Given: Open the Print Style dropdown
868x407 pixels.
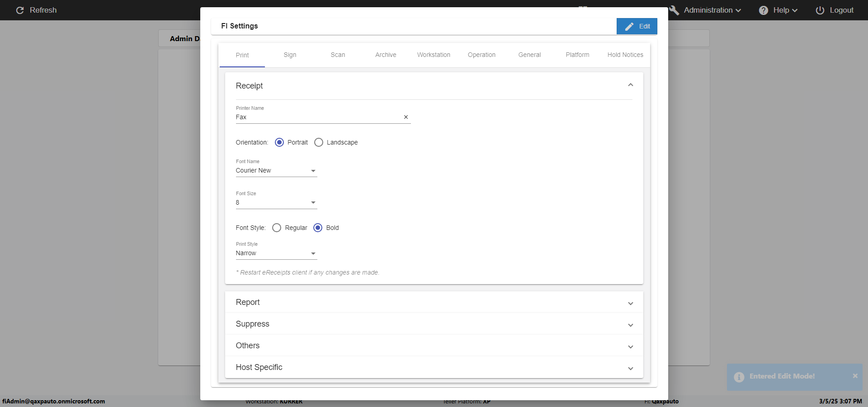Looking at the screenshot, I should (x=276, y=253).
